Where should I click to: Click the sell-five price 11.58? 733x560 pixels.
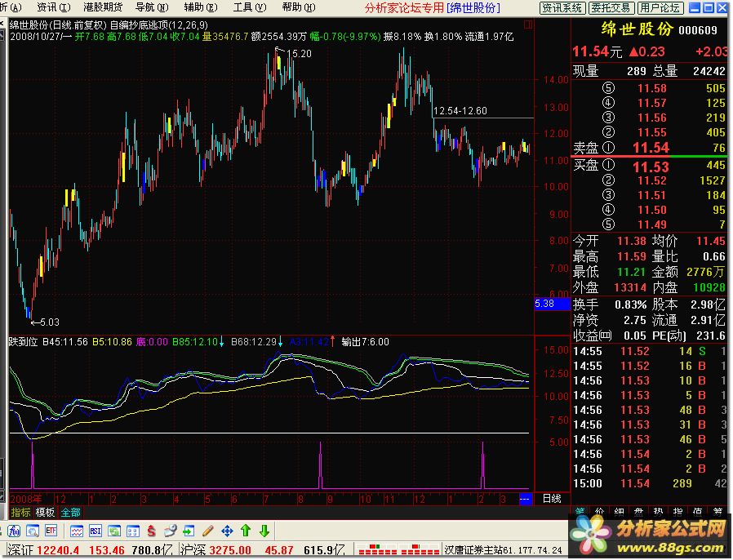pyautogui.click(x=652, y=88)
